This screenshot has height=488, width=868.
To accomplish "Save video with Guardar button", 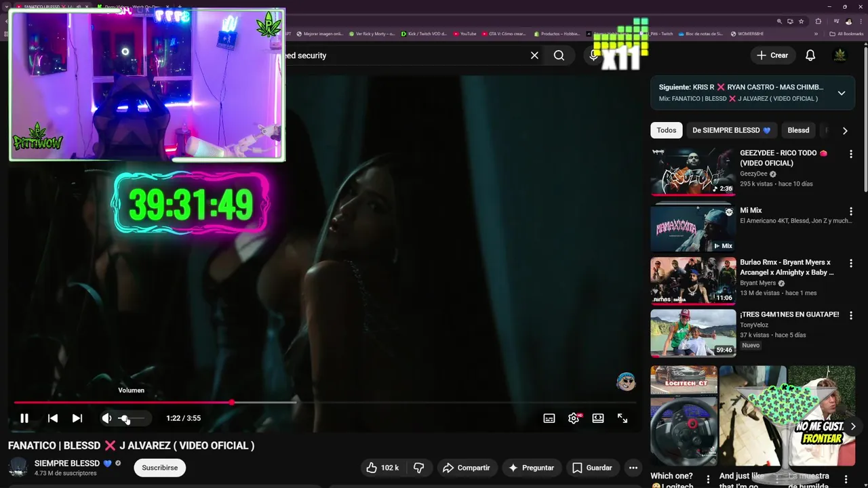I will 592,468.
